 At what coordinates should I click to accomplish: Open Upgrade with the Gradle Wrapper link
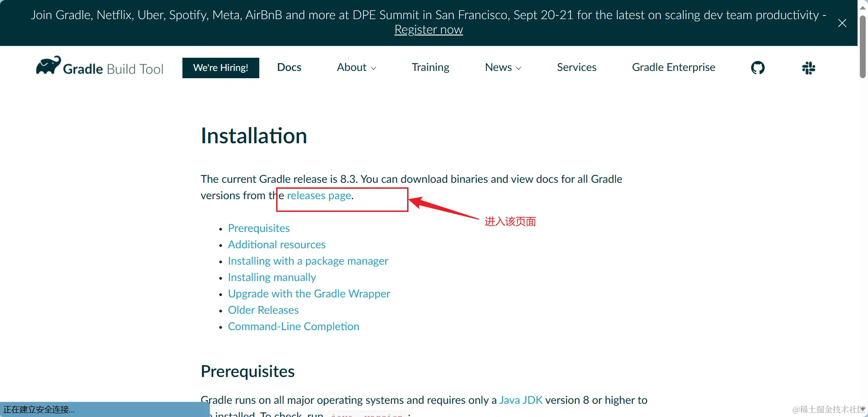pos(309,294)
